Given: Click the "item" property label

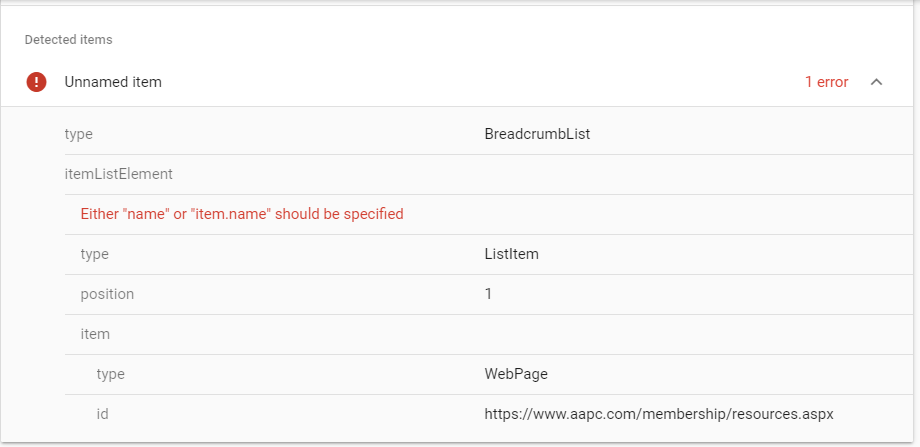Looking at the screenshot, I should (95, 334).
